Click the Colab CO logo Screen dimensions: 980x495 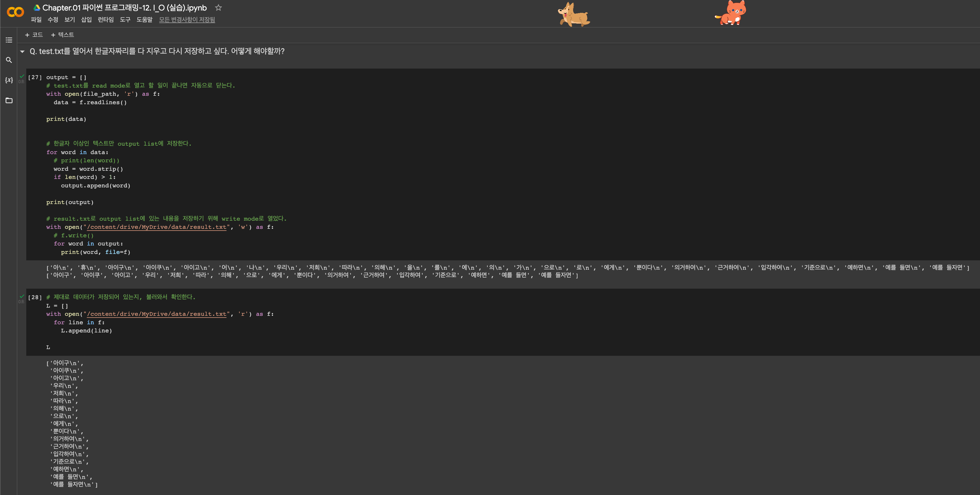click(x=15, y=12)
